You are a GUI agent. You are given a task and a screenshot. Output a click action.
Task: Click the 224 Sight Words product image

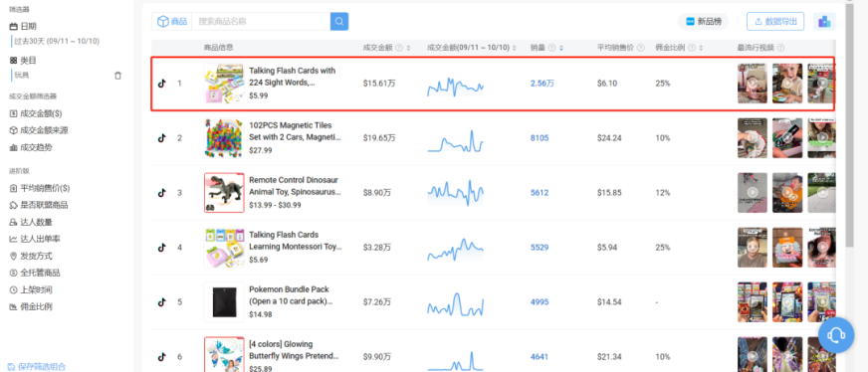click(x=224, y=84)
